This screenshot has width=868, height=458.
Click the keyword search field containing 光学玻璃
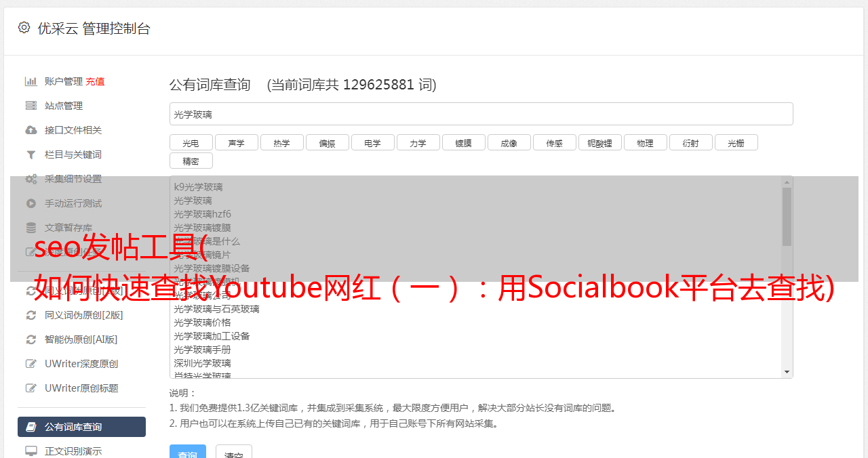tap(481, 114)
